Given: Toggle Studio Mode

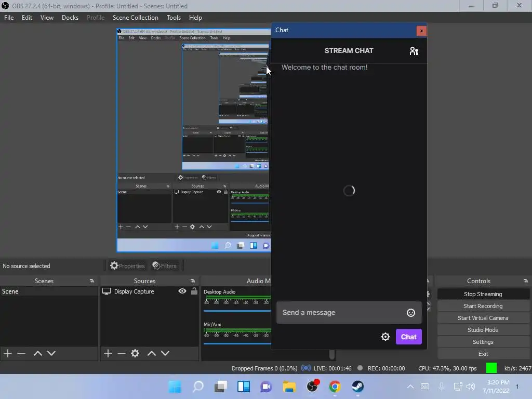Looking at the screenshot, I should [x=483, y=330].
